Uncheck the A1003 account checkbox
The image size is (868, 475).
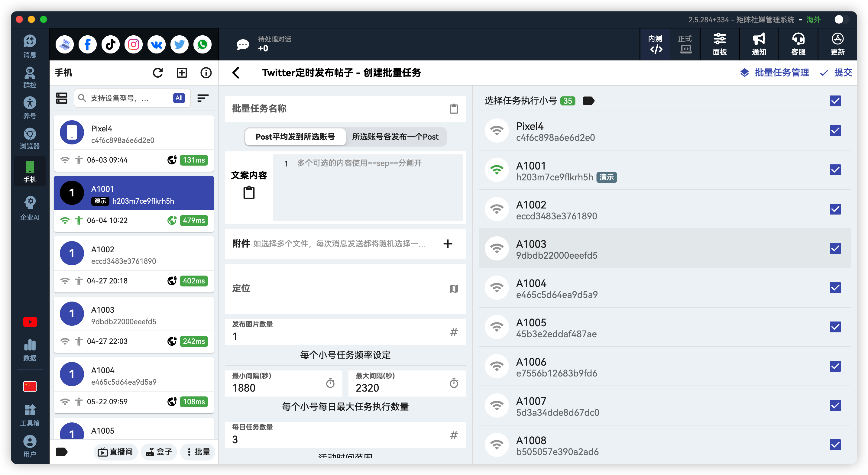[x=835, y=249]
